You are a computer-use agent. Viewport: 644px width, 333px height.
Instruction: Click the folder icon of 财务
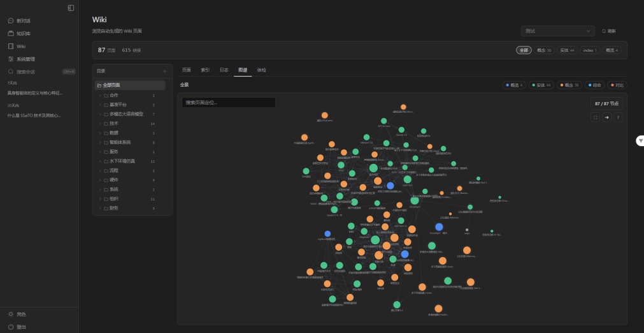pos(106,209)
